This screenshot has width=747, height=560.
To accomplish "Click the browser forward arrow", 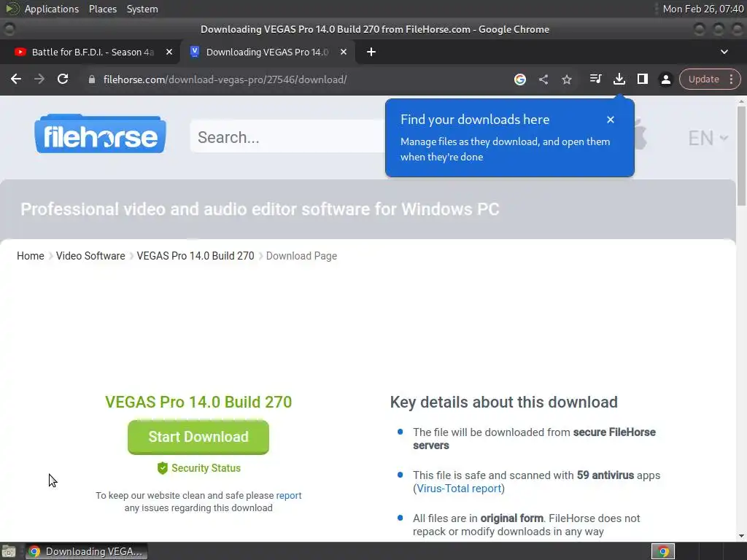I will point(39,79).
